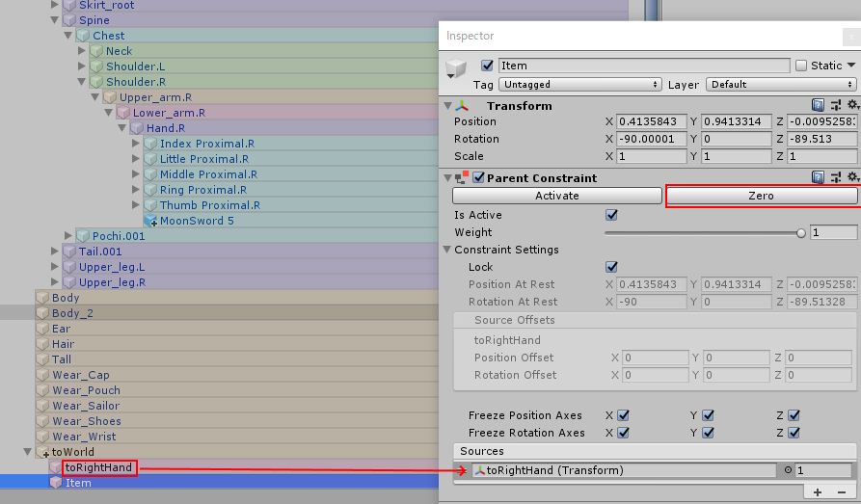The height and width of the screenshot is (504, 861).
Task: Click the Weight slider handle
Action: (x=800, y=233)
